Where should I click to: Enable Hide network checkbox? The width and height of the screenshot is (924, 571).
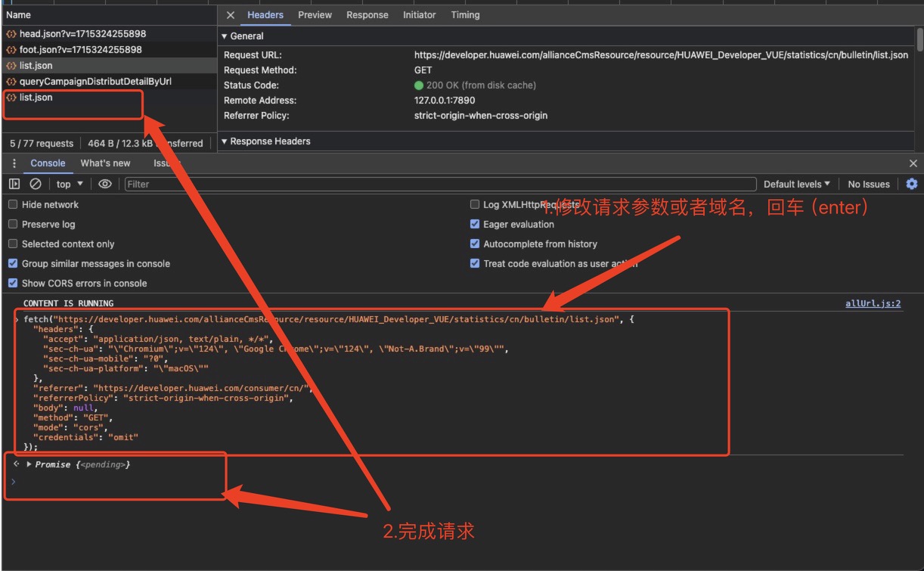tap(13, 205)
